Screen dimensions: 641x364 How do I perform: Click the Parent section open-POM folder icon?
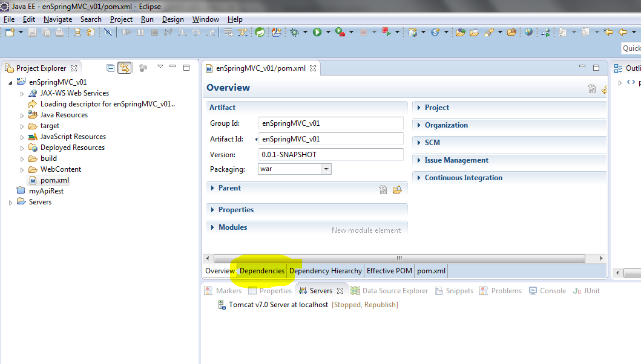pos(397,189)
